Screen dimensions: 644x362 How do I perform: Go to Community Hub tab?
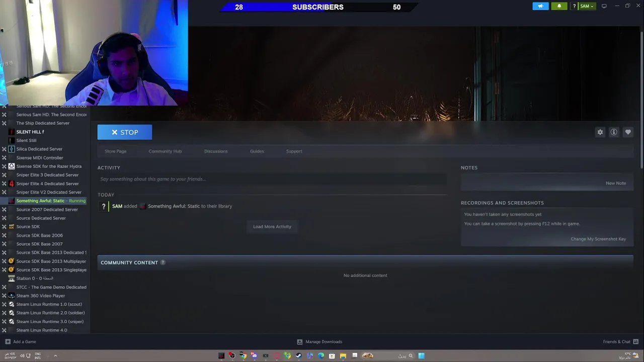[x=165, y=151]
